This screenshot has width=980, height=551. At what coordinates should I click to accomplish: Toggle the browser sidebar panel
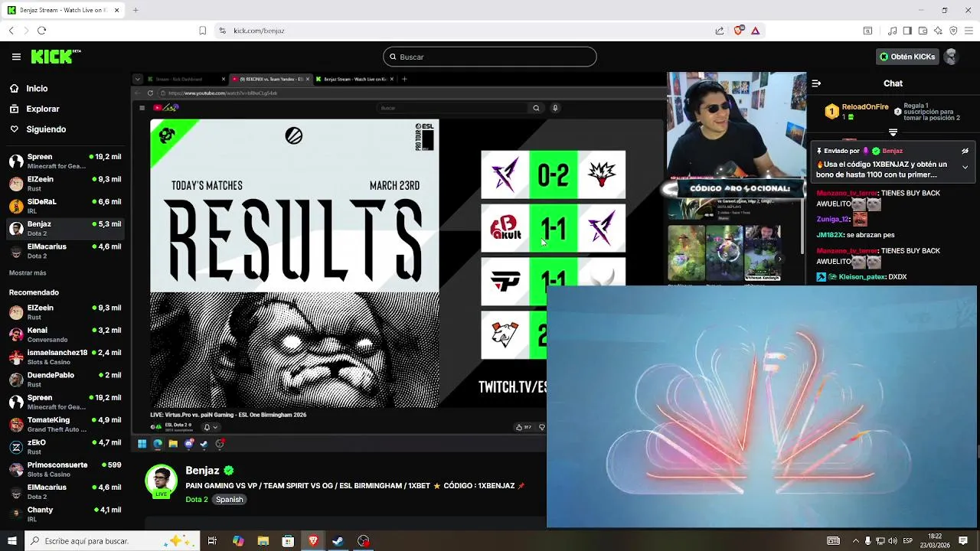(x=907, y=31)
